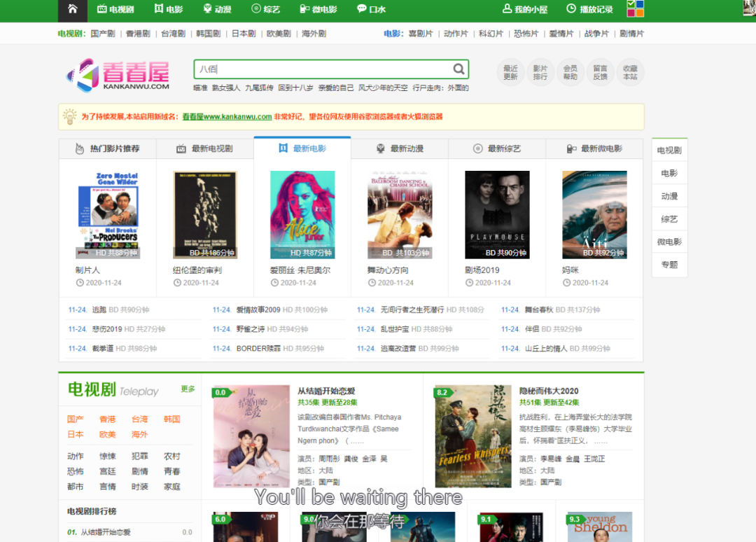Click the 看看屋 site logo
Screen dimensions: 756x542
118,74
